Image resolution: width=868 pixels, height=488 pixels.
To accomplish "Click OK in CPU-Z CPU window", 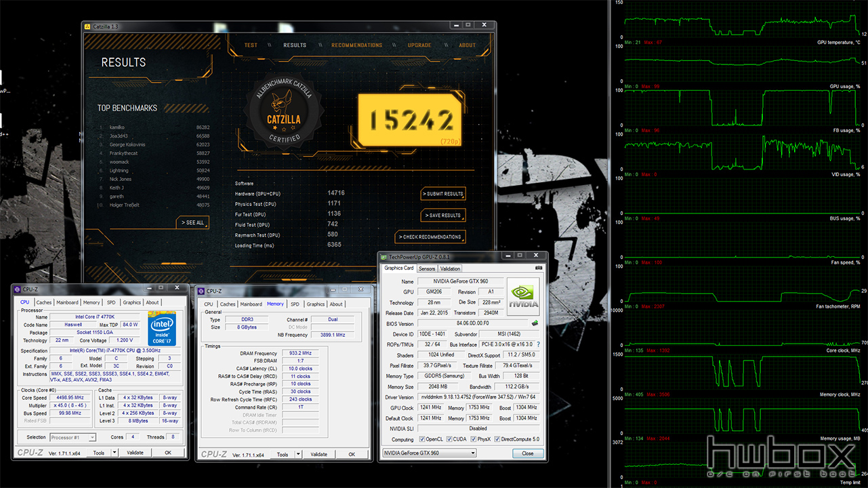I will (x=168, y=452).
